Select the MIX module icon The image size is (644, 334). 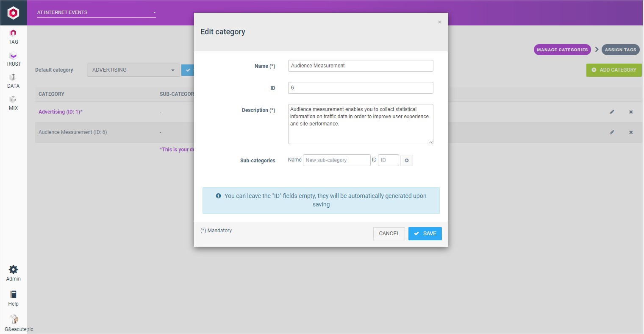coord(13,103)
